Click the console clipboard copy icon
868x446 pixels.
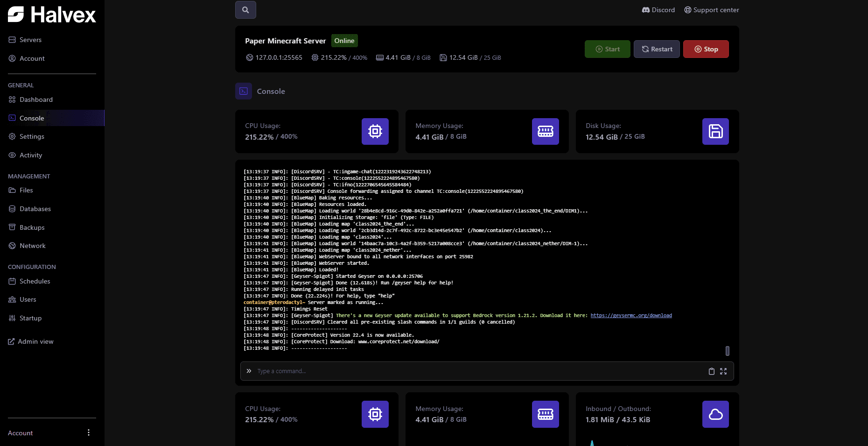point(712,371)
